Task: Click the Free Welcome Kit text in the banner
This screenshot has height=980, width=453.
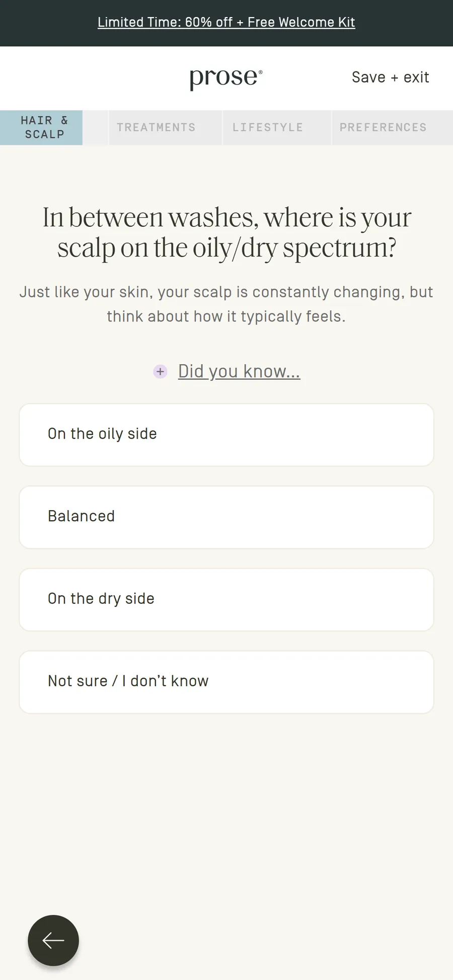Action: (x=301, y=22)
